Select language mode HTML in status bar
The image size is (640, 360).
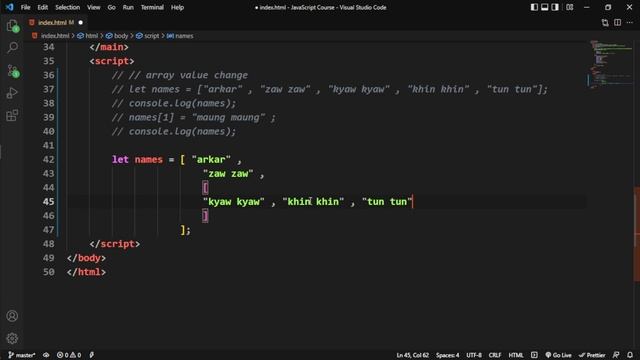[516, 355]
